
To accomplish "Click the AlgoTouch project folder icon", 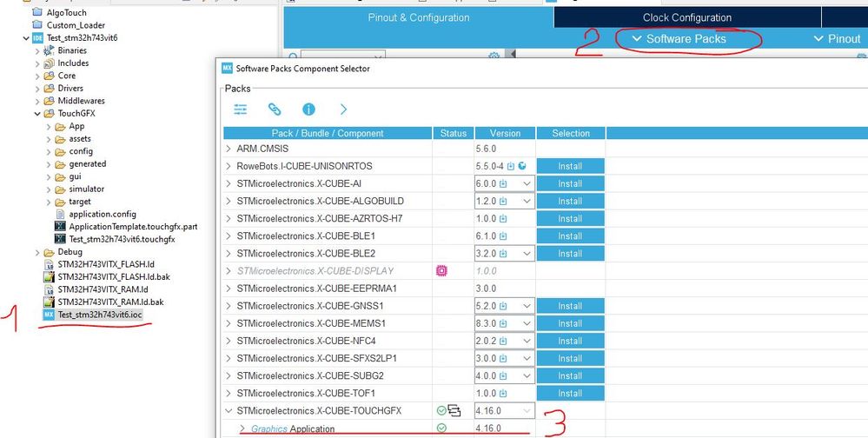I will (x=37, y=12).
